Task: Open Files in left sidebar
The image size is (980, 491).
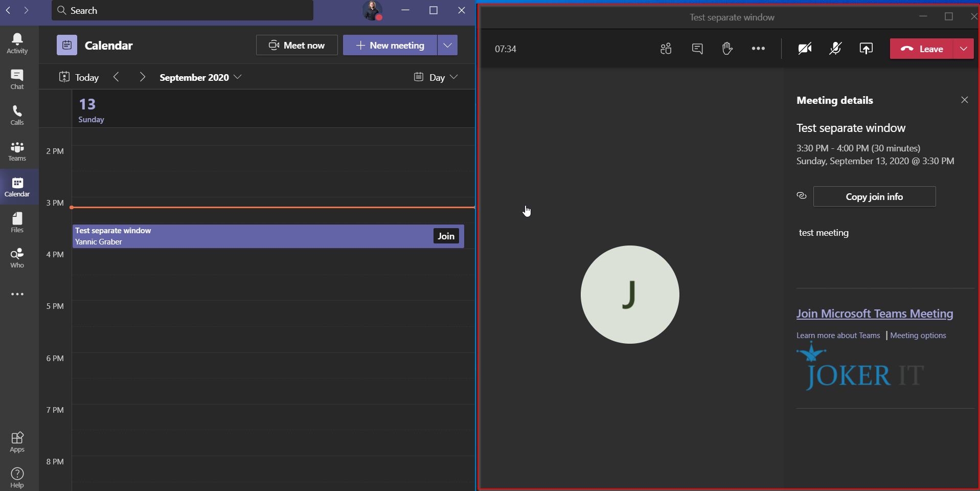Action: (17, 222)
